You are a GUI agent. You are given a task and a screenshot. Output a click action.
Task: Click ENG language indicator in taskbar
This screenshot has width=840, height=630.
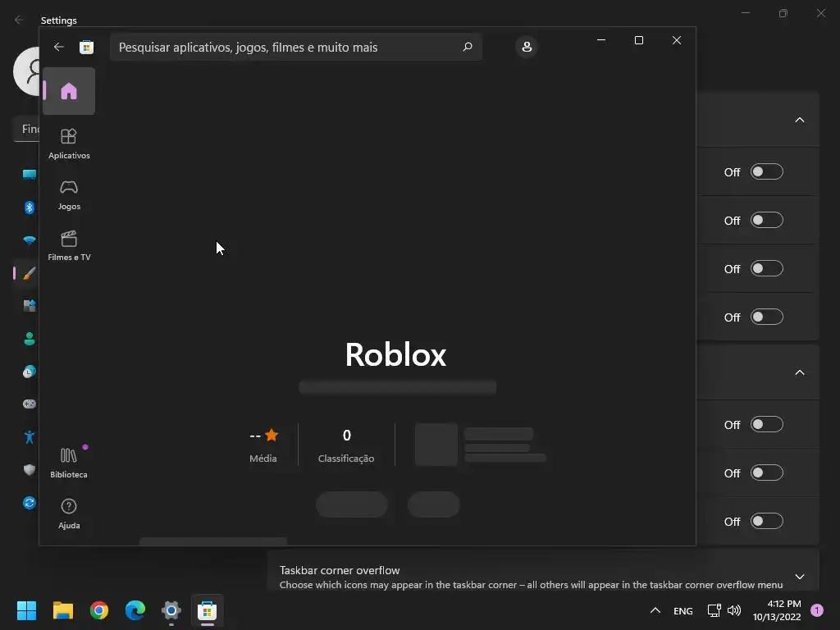pos(683,610)
